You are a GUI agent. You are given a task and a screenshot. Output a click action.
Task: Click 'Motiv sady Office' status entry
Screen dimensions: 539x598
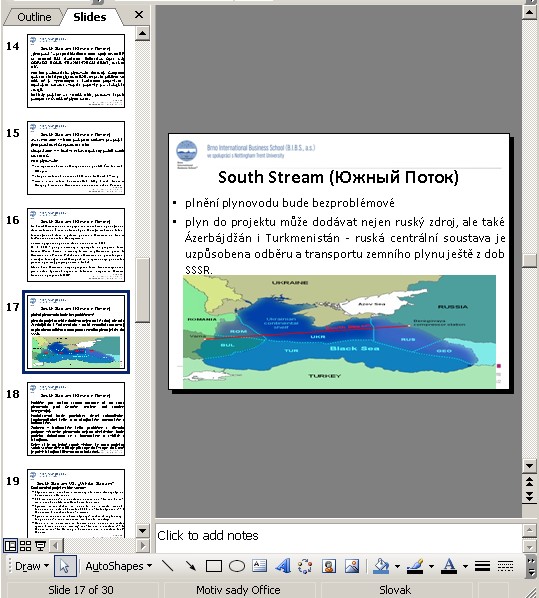238,590
